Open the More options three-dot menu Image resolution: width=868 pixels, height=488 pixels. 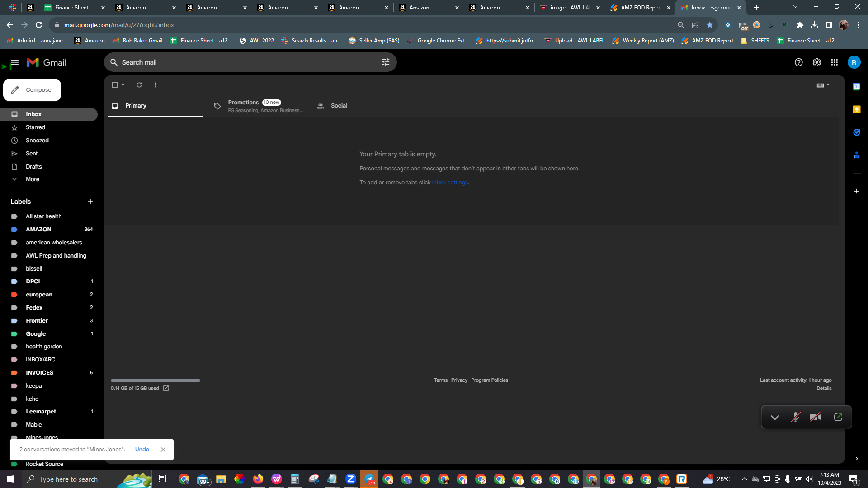click(156, 85)
